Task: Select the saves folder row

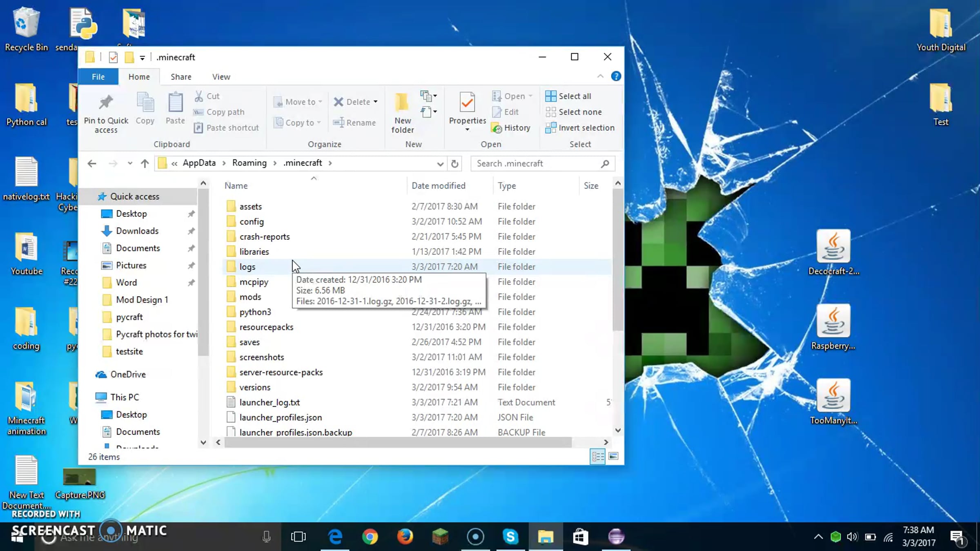Action: [417, 342]
